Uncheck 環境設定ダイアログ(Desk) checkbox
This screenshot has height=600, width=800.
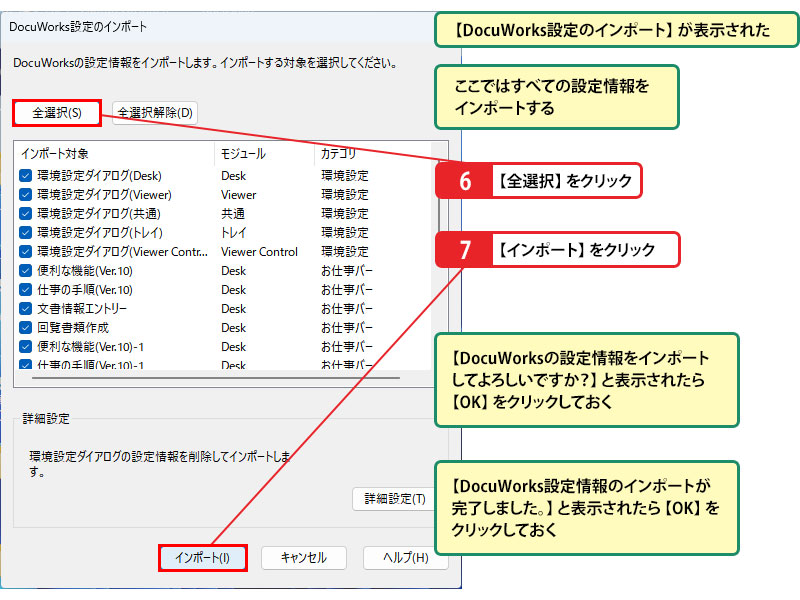pos(26,176)
